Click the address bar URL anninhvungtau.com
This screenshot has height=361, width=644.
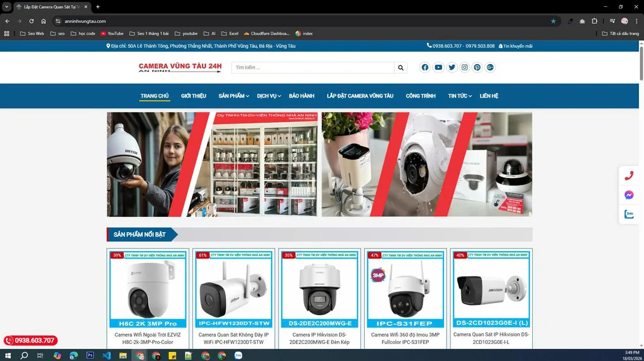point(85,21)
